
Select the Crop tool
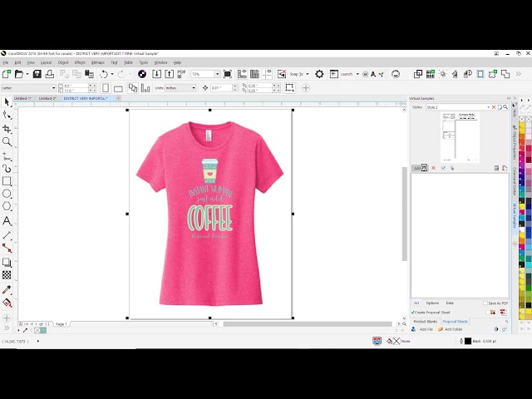(x=7, y=129)
